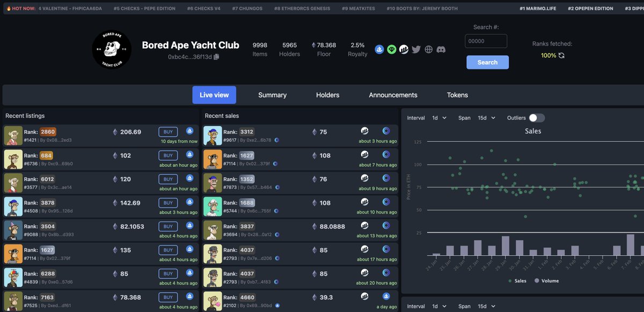This screenshot has width=644, height=312.
Task: Open blue marketplace icon for sale #5744
Action: point(386,202)
